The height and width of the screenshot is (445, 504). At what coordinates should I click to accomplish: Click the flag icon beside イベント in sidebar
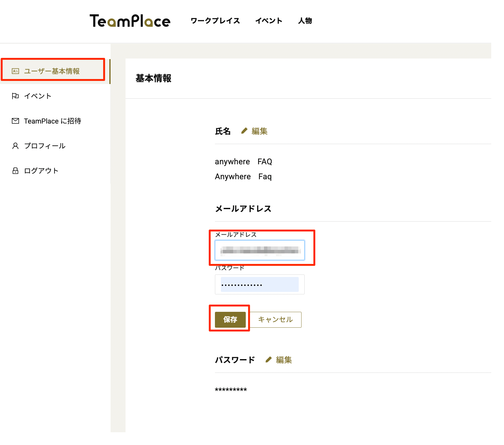(x=15, y=96)
